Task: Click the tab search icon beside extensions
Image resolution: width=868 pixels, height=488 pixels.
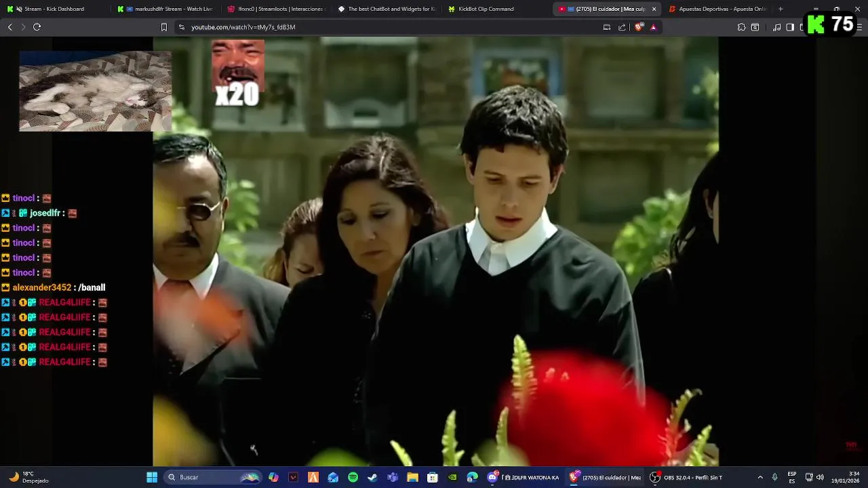Action: pyautogui.click(x=755, y=27)
